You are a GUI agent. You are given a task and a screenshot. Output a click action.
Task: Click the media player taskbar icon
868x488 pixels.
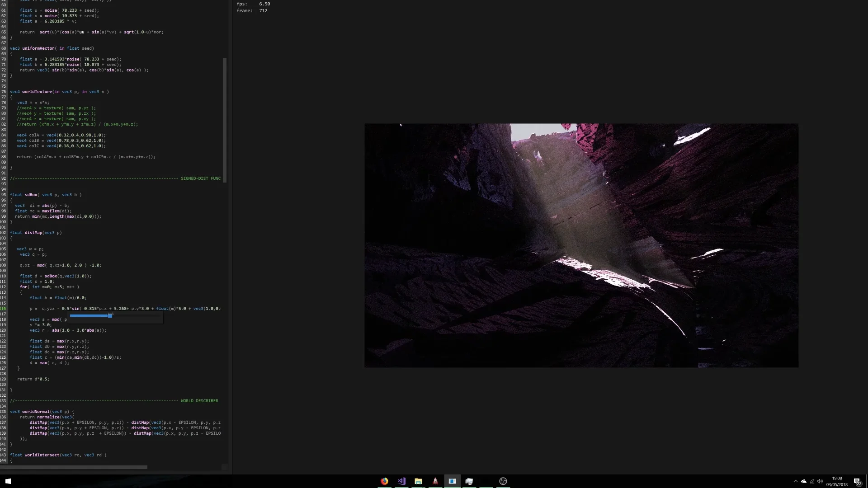[469, 481]
